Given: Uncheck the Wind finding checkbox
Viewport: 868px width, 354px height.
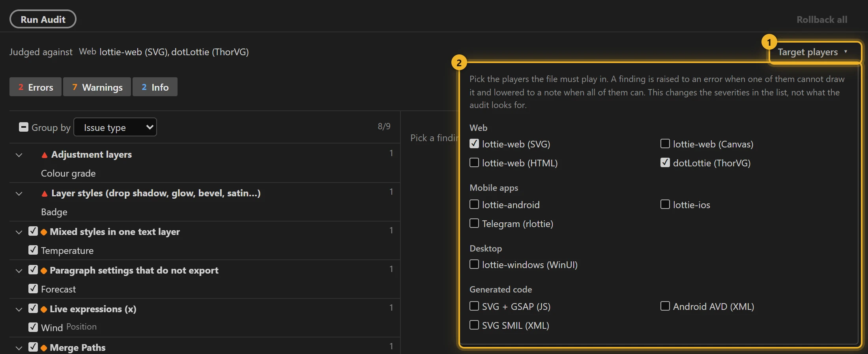Looking at the screenshot, I should [33, 328].
